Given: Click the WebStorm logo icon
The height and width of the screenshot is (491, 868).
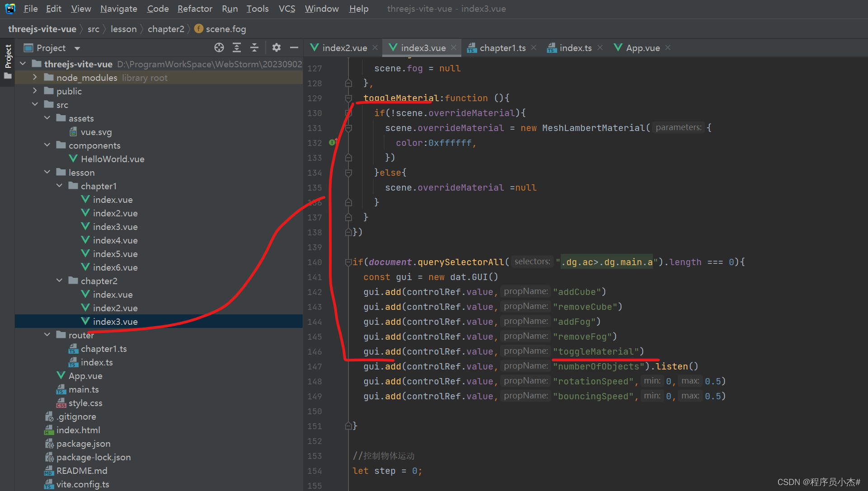Looking at the screenshot, I should pyautogui.click(x=10, y=9).
